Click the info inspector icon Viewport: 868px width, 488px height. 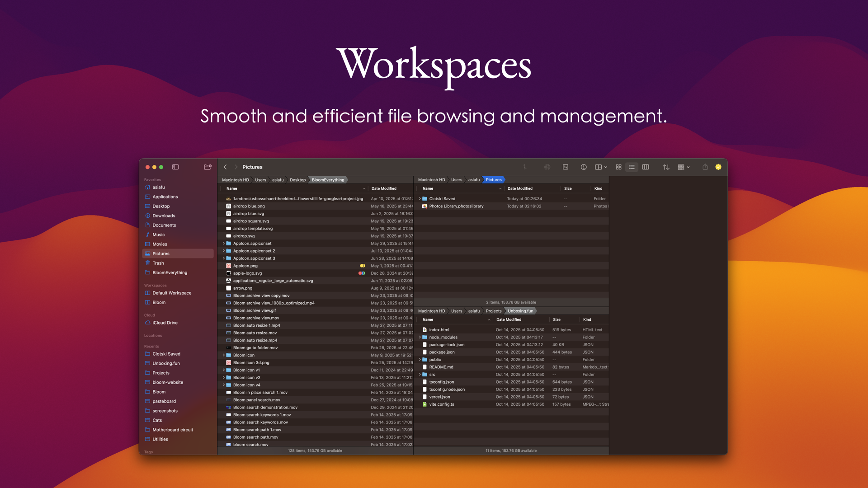(584, 167)
